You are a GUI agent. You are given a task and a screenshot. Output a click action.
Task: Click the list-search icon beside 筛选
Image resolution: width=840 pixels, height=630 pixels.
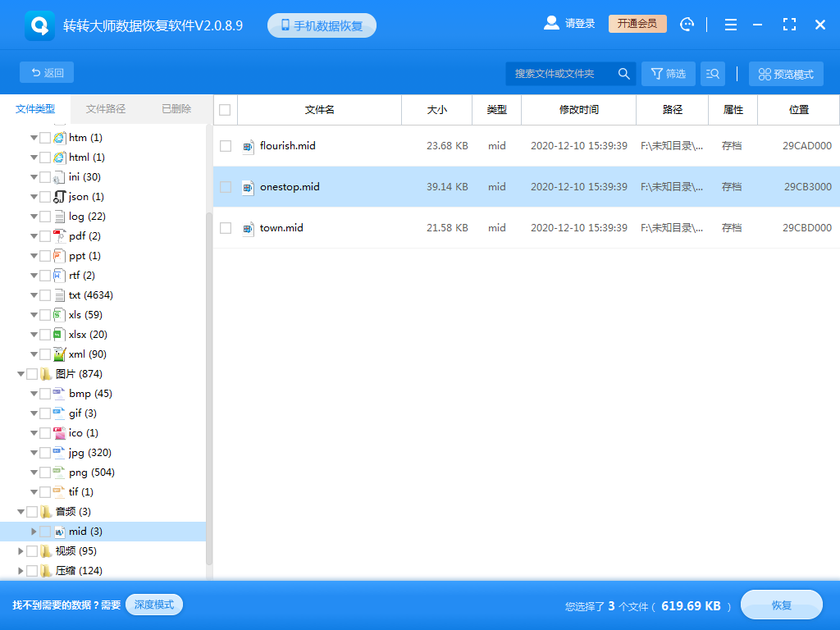coord(712,73)
